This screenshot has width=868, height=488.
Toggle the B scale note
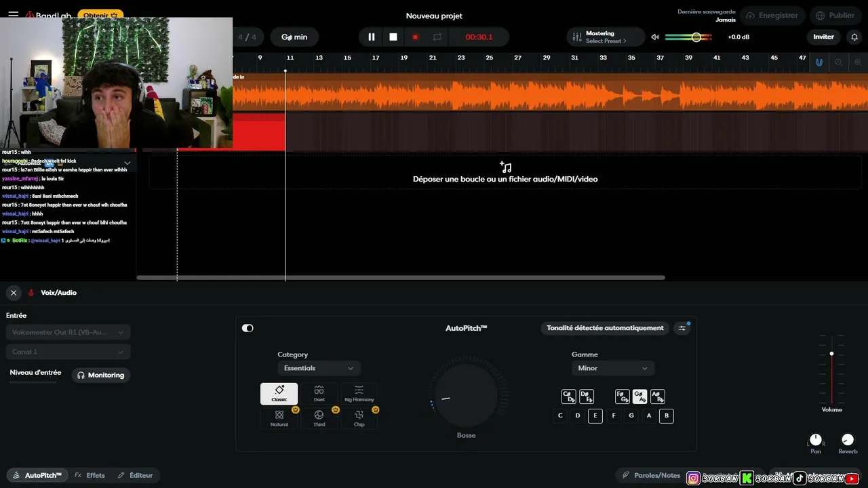667,415
